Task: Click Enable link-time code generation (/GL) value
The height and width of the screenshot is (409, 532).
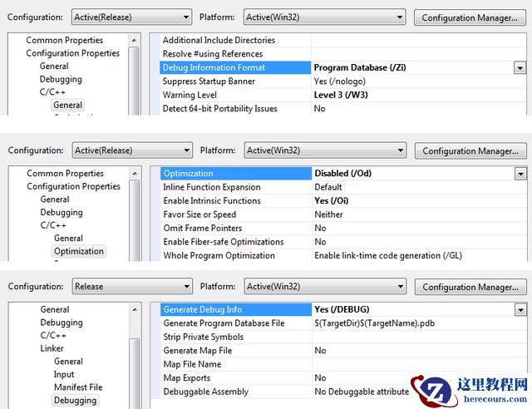Action: [388, 255]
